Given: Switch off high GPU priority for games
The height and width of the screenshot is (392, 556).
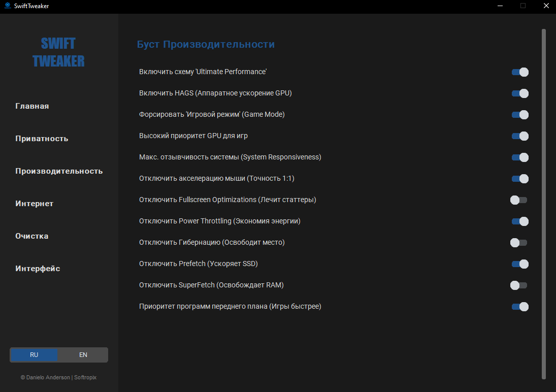Looking at the screenshot, I should (x=520, y=136).
